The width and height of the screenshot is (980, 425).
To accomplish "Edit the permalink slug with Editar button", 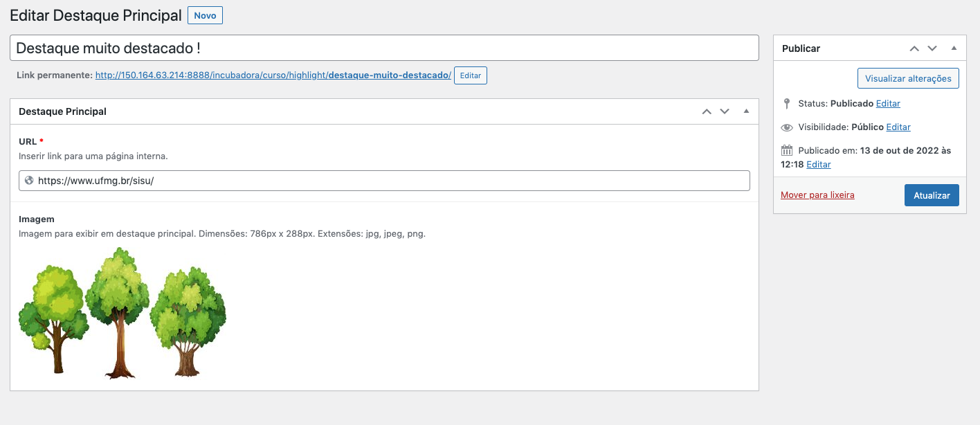I will pos(471,75).
